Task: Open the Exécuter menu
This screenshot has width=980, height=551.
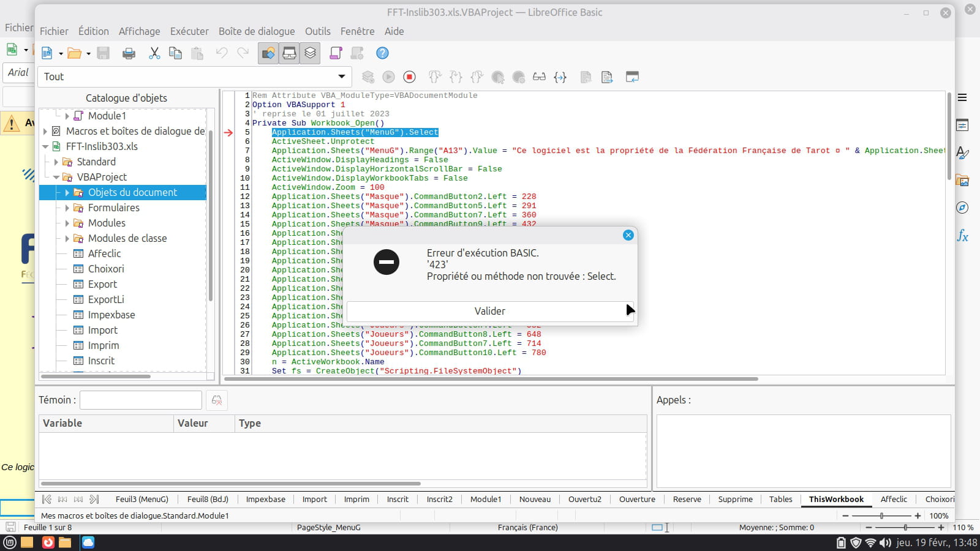Action: click(x=189, y=31)
